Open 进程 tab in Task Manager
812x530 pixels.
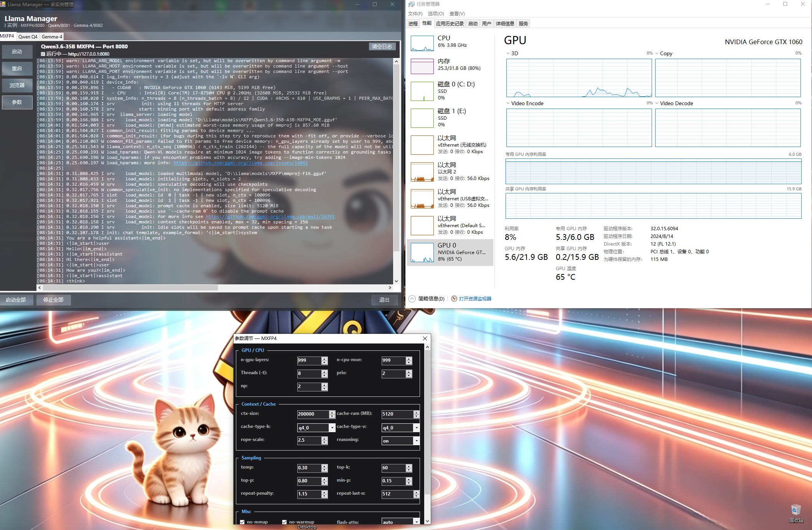pos(413,24)
